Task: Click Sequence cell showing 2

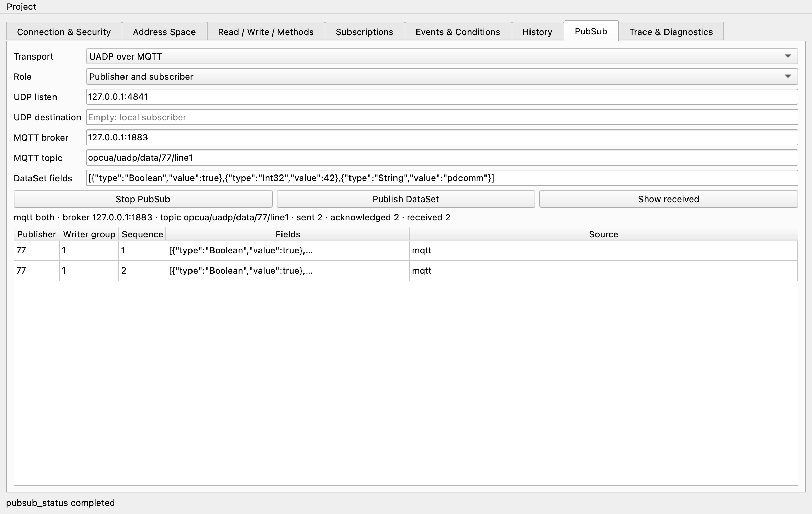Action: coord(142,271)
